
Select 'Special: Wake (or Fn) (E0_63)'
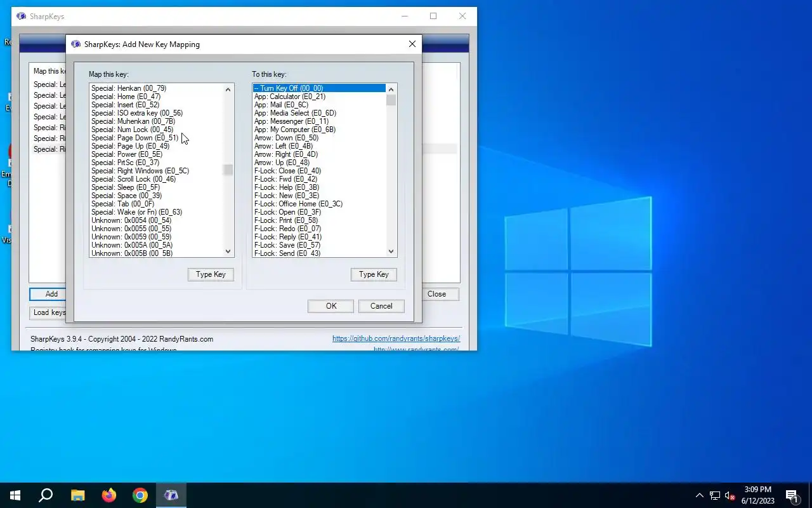coord(156,212)
